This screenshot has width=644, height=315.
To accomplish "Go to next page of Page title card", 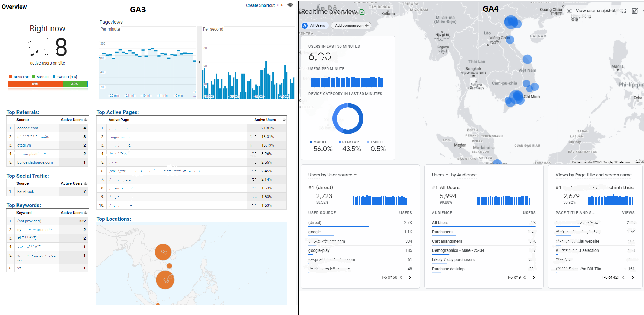I will click(632, 277).
